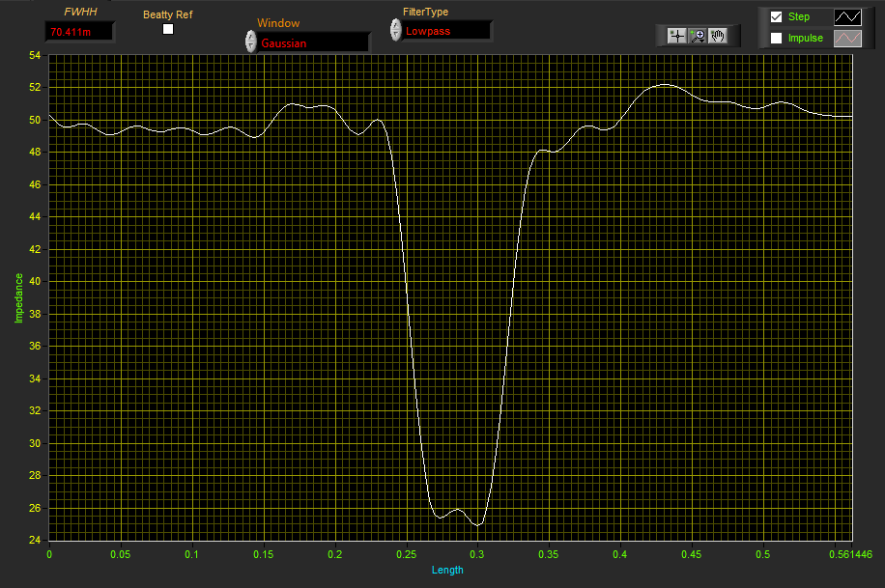Click the x-axis tick label 0.3
This screenshot has height=588, width=885.
click(x=477, y=555)
